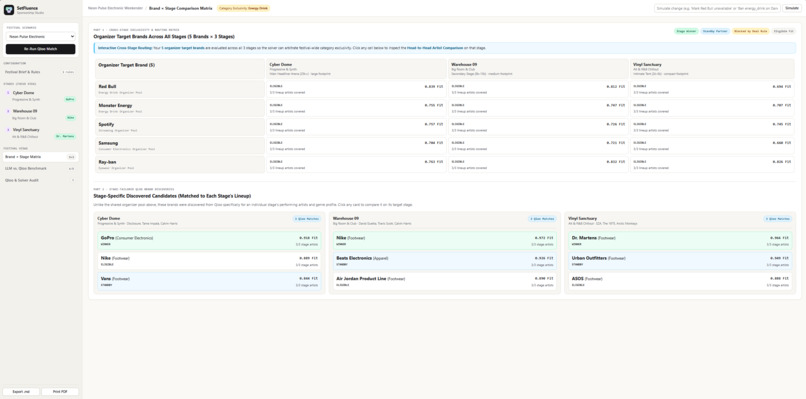Select the Vans candidate card in Cyber Dome
This screenshot has height=399, width=806.
tap(209, 281)
